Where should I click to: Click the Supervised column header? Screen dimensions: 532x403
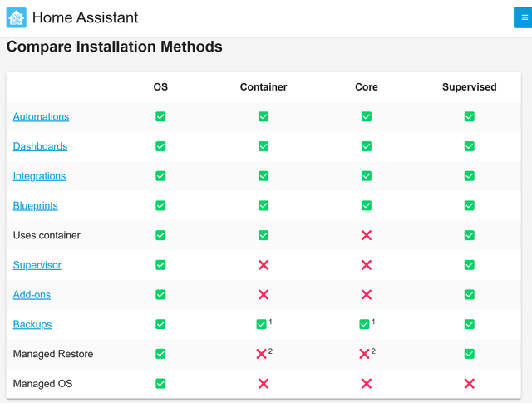pos(469,87)
